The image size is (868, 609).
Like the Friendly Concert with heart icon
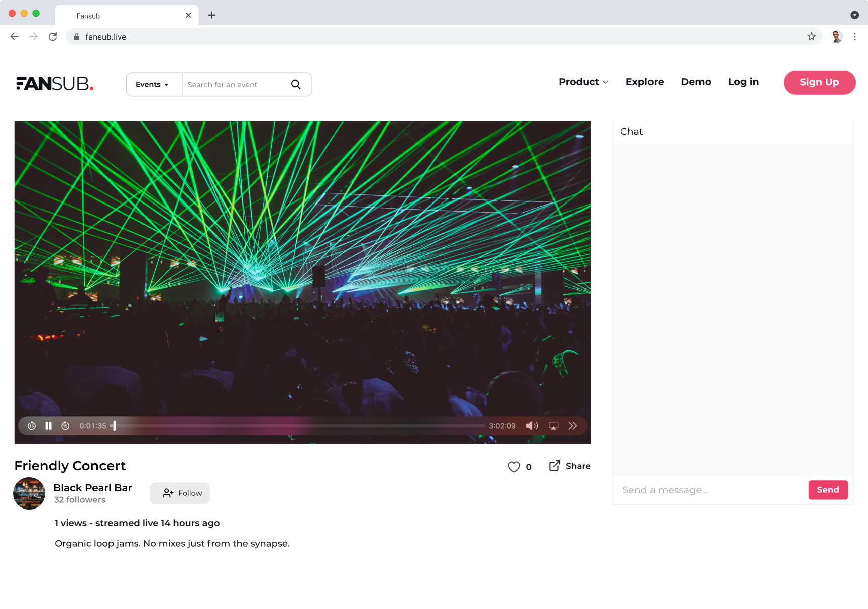coord(514,467)
